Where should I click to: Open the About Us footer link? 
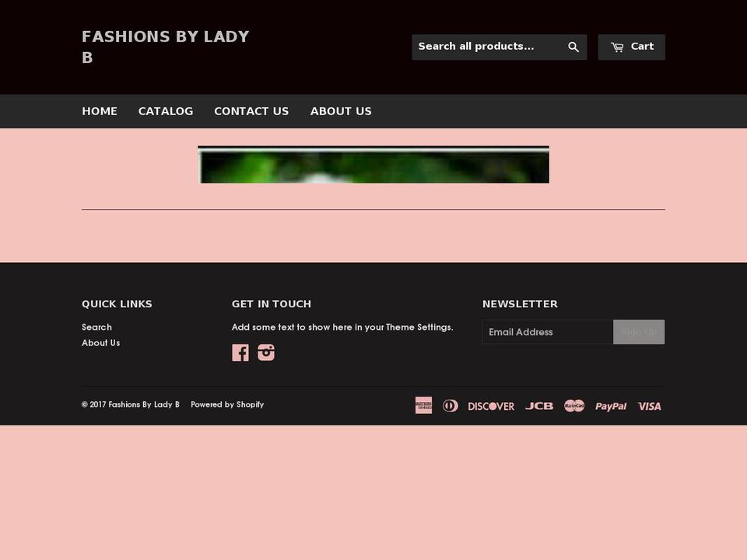pos(101,343)
